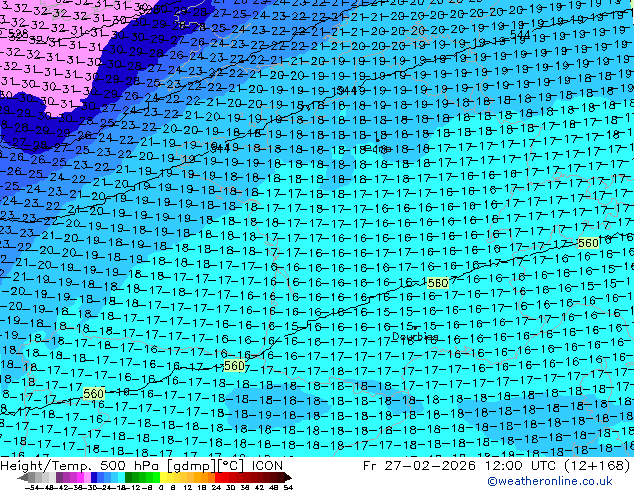Screen dimensions: 634x490
Task: Click the rightmost 560 contour label
Action: click(588, 243)
